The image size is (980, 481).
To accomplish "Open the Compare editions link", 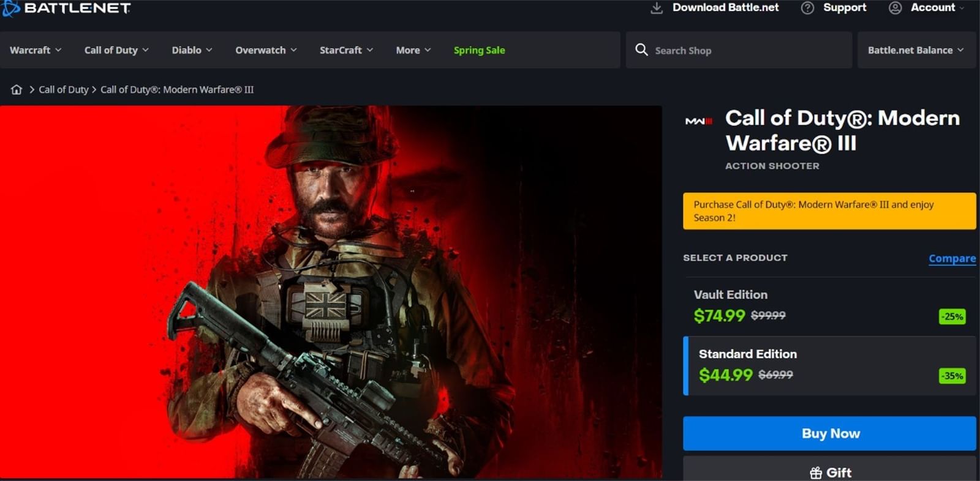I will pos(952,258).
